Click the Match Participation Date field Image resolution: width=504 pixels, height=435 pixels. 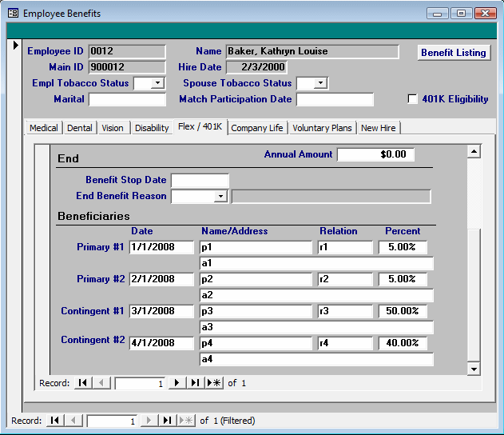click(x=335, y=99)
